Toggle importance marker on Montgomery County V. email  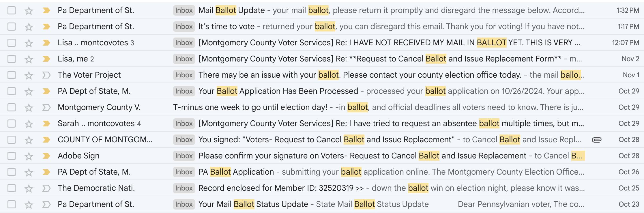click(46, 108)
